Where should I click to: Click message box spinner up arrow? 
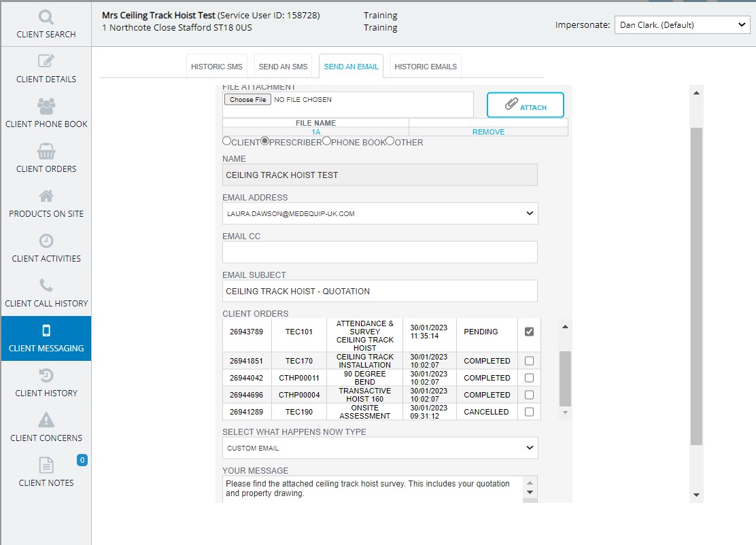(x=530, y=483)
